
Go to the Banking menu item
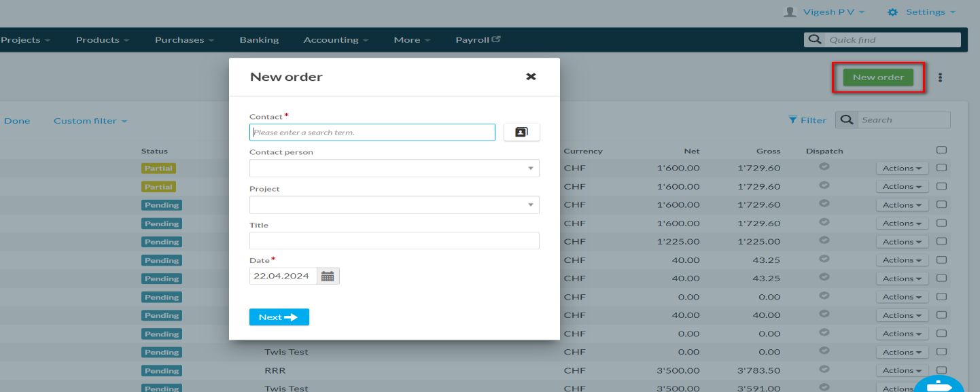(x=259, y=40)
